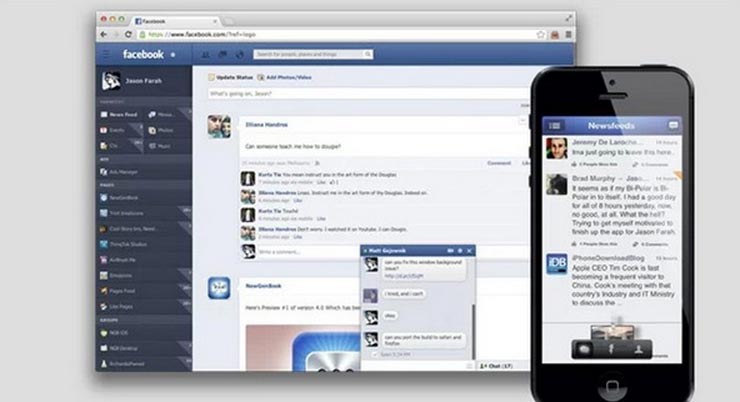Screen dimensions: 740x402
Task: Click the chat window scrollbar
Action: tap(473, 331)
